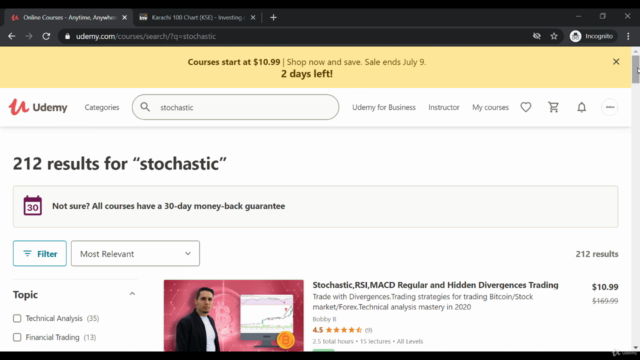The height and width of the screenshot is (360, 640).
Task: Click the Courses start at $10.99 text
Action: click(234, 62)
